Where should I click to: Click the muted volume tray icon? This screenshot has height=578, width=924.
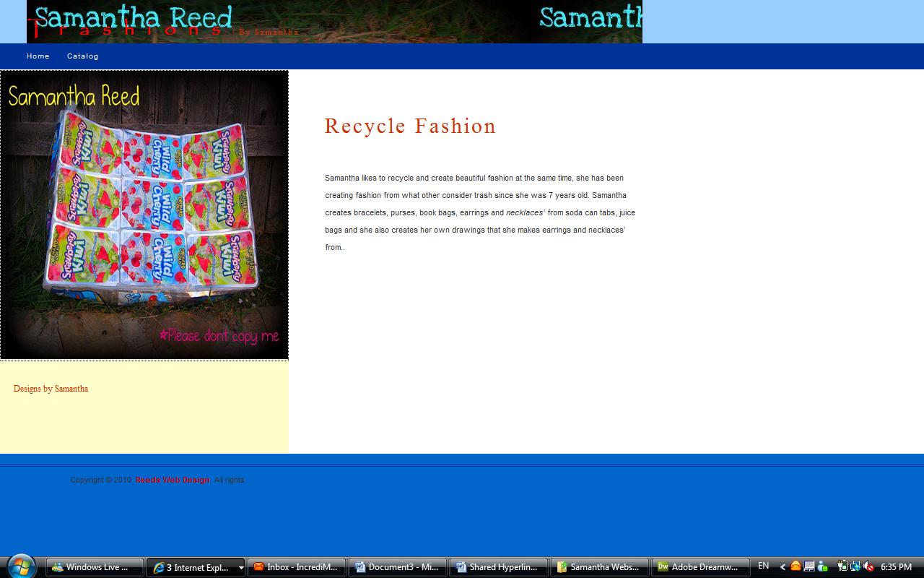point(868,566)
